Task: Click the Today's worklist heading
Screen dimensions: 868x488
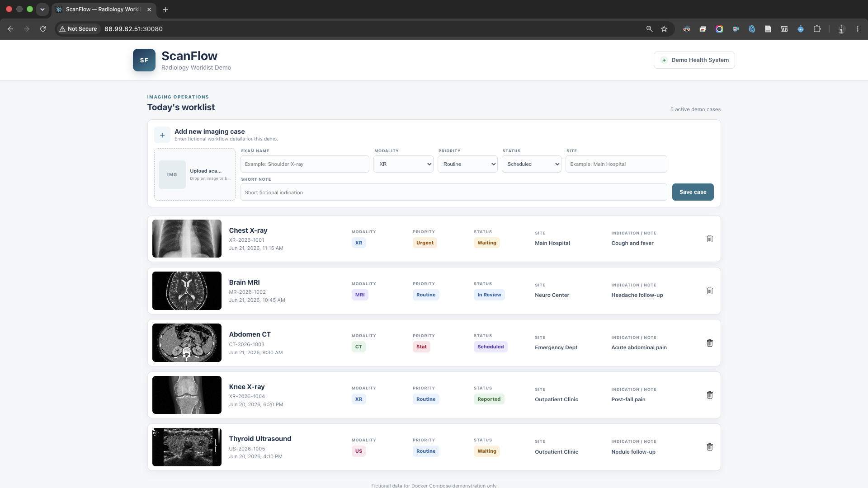Action: click(181, 107)
